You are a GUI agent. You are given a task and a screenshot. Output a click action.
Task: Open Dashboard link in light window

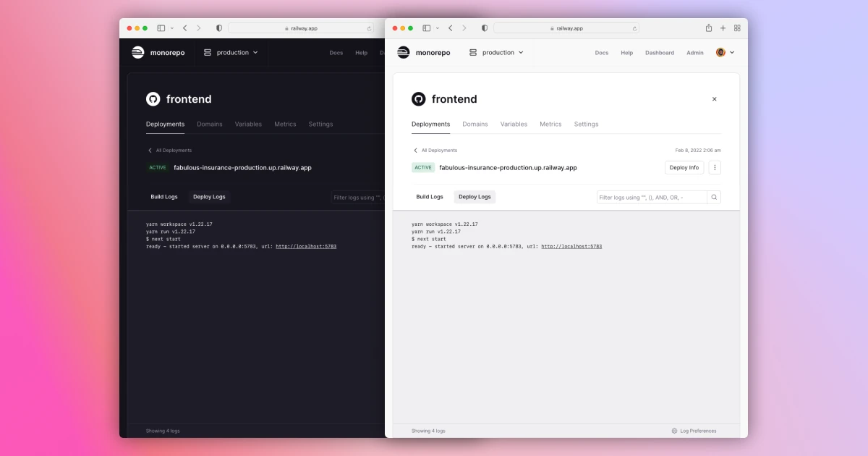click(x=660, y=53)
